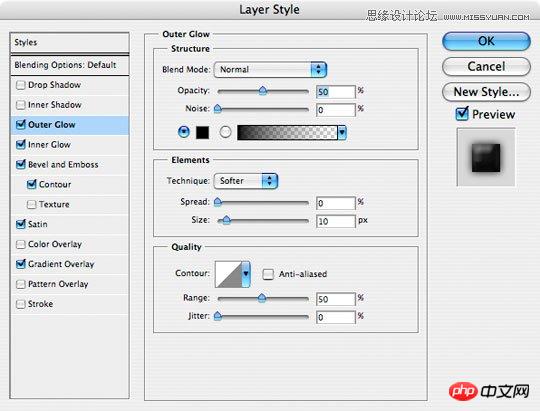Click the gradient preview bar

287,132
